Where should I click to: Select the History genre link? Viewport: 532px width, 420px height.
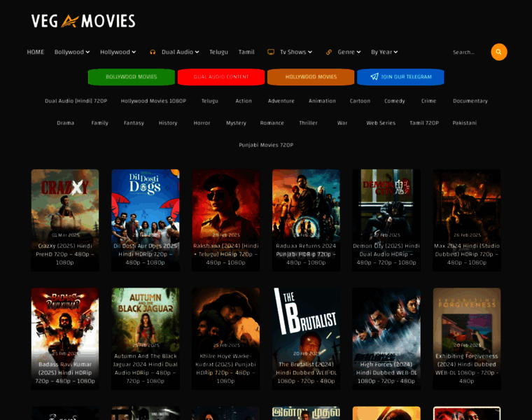click(168, 123)
